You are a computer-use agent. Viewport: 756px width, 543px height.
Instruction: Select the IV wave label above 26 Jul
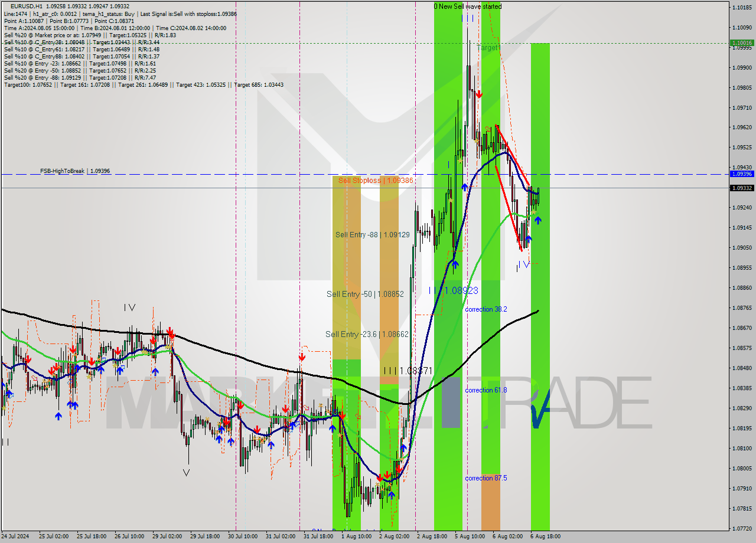(129, 307)
